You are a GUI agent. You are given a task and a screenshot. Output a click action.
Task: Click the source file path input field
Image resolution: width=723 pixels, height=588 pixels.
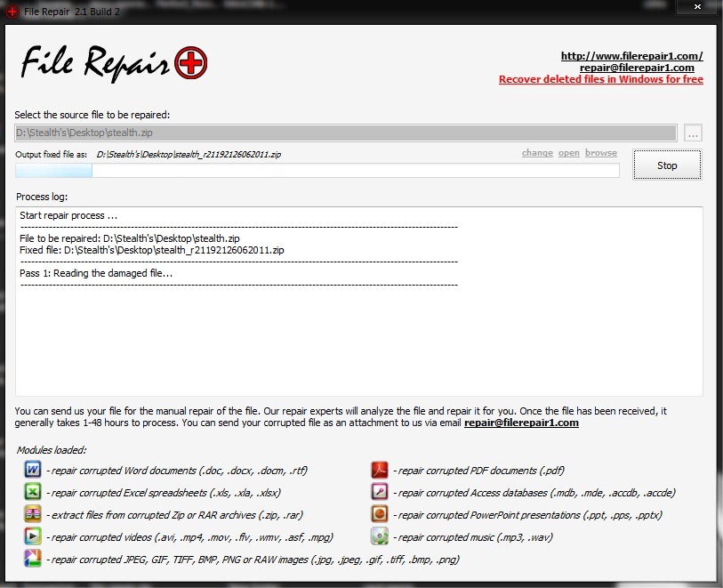pyautogui.click(x=346, y=133)
